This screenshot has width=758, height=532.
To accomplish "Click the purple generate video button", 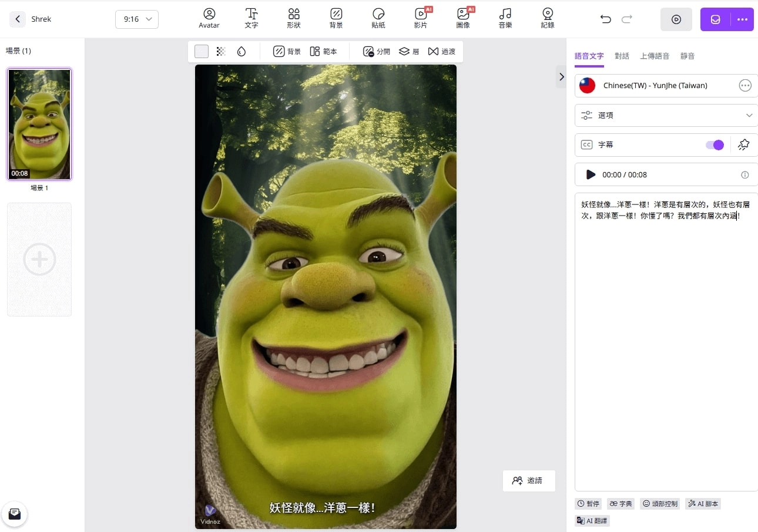I will (x=715, y=19).
